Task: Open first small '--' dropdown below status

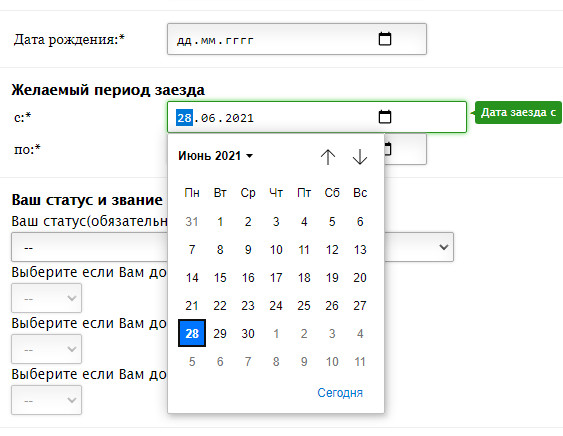Action: click(46, 298)
